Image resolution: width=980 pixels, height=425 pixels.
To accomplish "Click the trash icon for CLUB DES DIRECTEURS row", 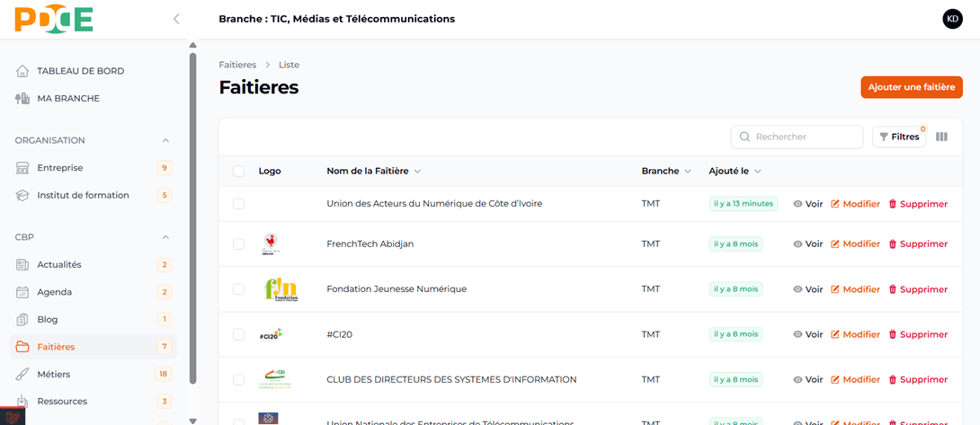I will [x=893, y=379].
